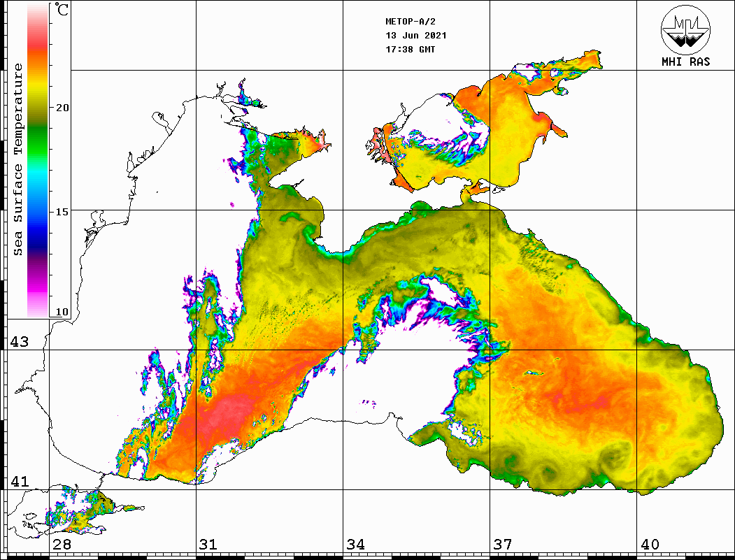Viewport: 735px width, 560px height.
Task: Click the 'METOP-A/2' satellite label
Action: (411, 22)
